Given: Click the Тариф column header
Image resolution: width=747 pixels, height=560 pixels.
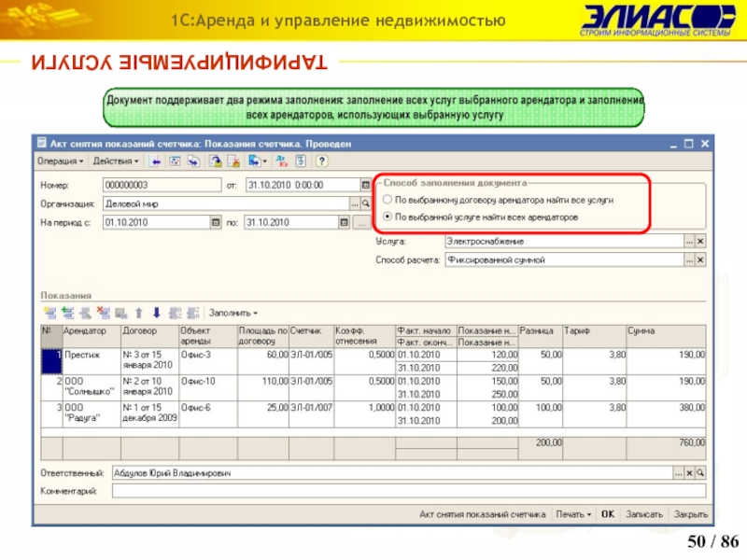Looking at the screenshot, I should point(594,336).
